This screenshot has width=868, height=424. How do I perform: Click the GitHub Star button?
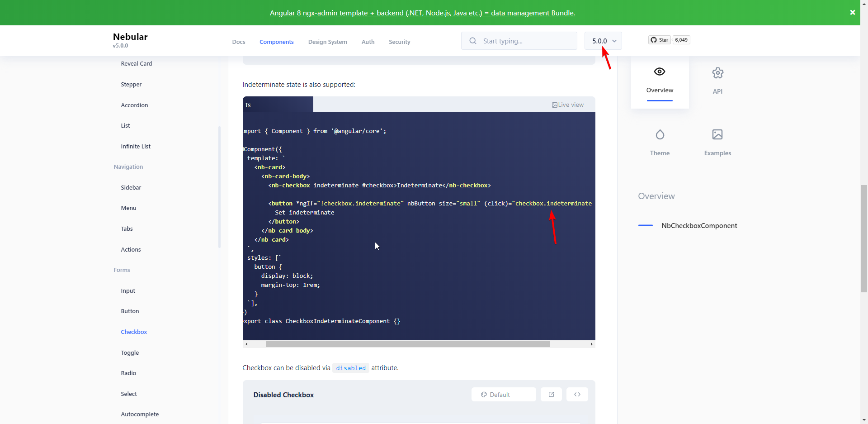point(660,40)
